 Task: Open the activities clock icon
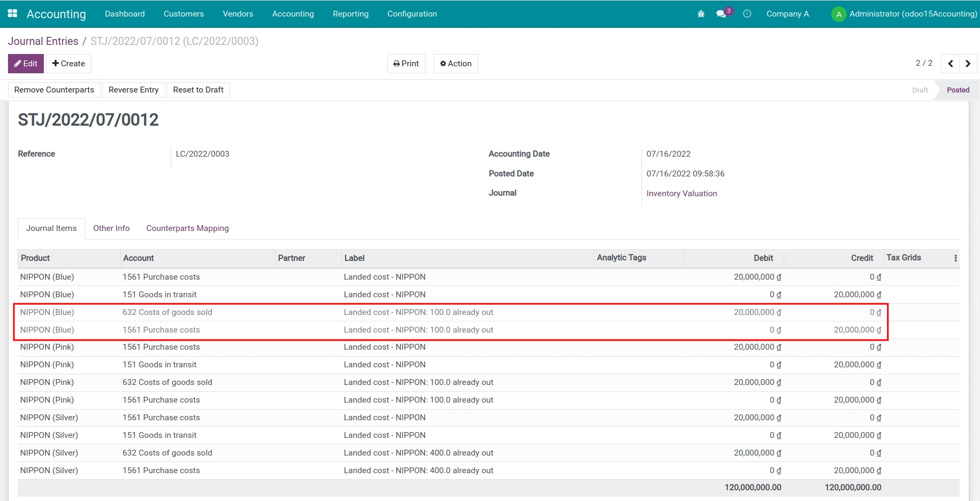coord(747,14)
